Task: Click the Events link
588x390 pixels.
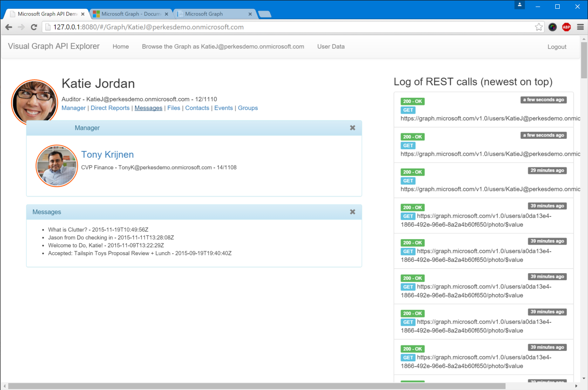Action: [224, 108]
